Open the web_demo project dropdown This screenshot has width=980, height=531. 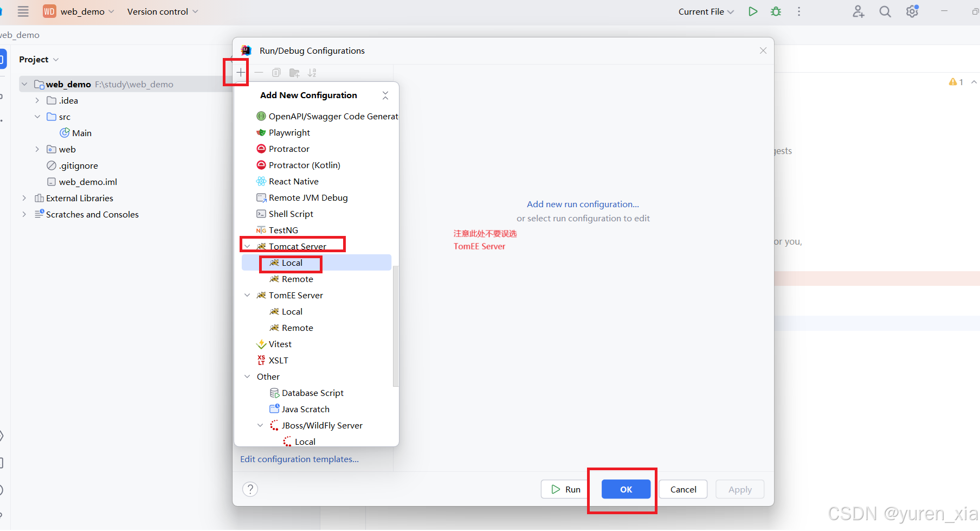79,11
